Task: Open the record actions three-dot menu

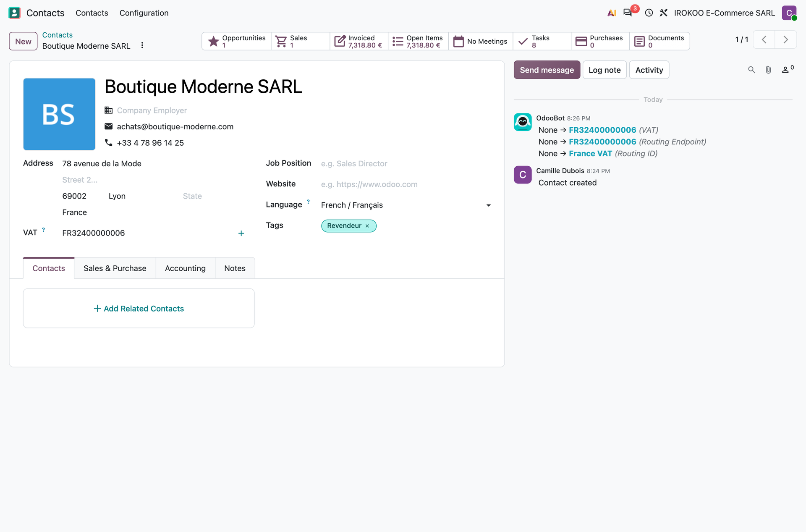Action: pyautogui.click(x=142, y=45)
